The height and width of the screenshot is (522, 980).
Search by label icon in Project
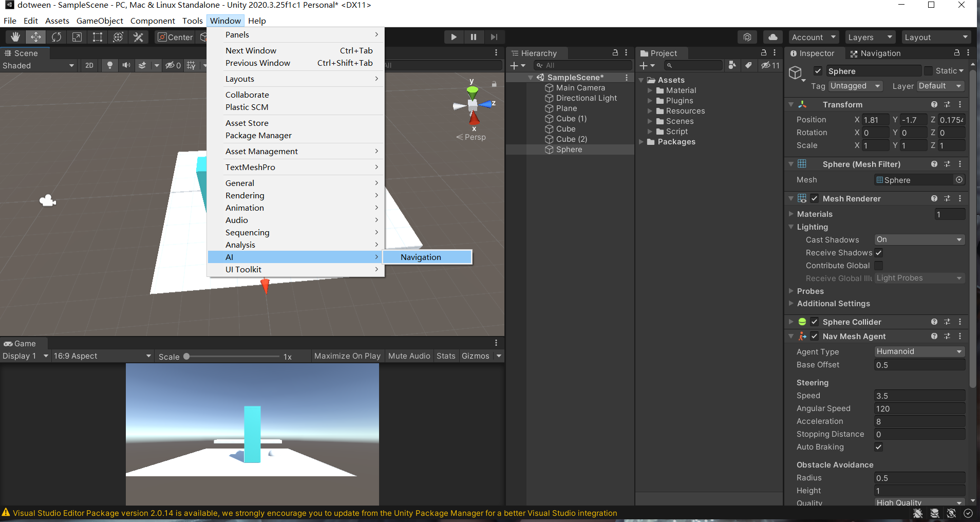click(748, 65)
